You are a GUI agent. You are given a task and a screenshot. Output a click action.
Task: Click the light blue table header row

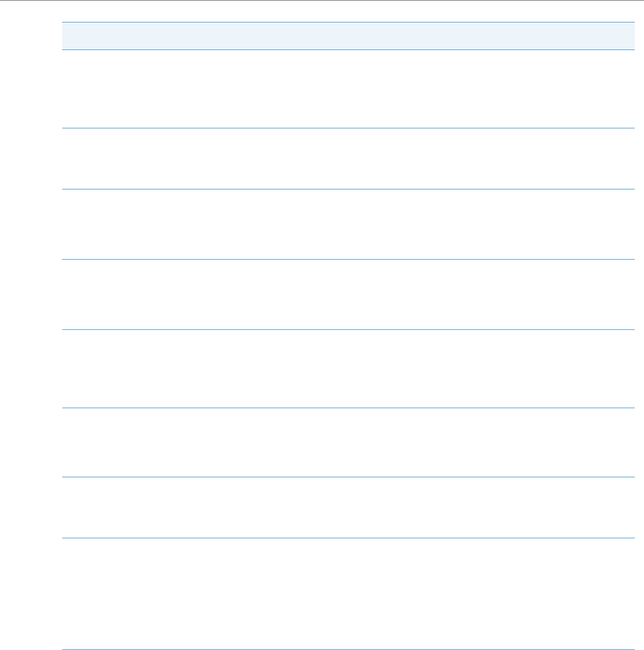point(348,36)
